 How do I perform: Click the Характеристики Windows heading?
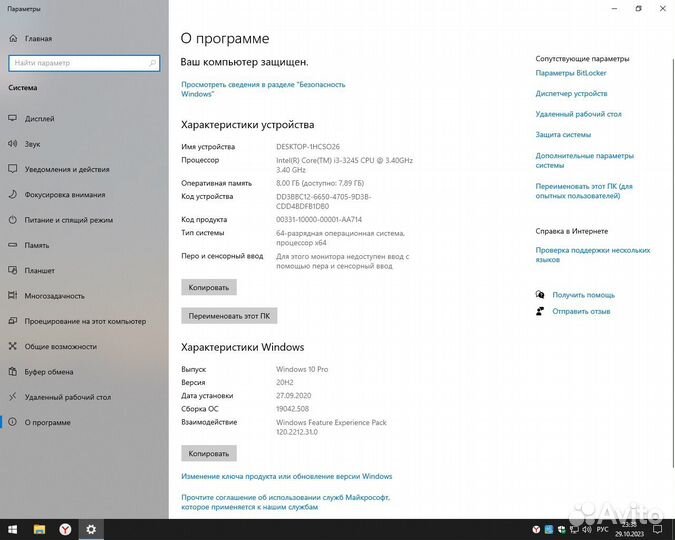(242, 347)
